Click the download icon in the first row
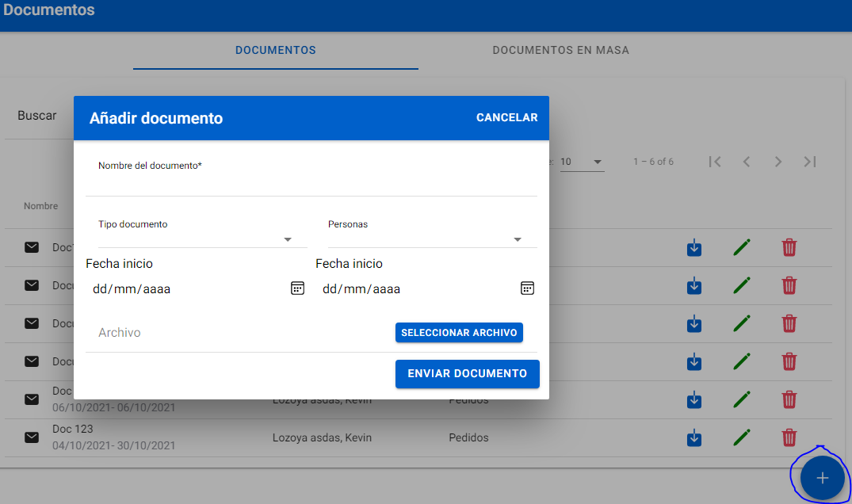The width and height of the screenshot is (852, 504). (694, 248)
